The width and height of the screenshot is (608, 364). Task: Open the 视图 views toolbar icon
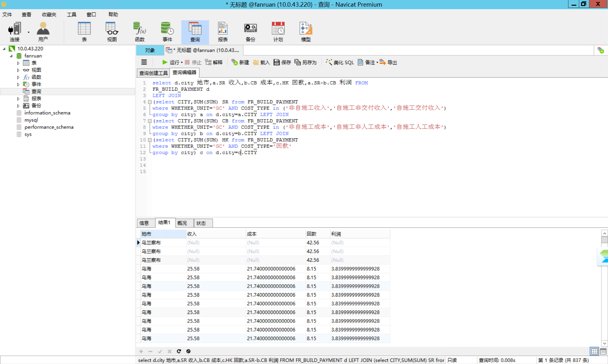[112, 32]
